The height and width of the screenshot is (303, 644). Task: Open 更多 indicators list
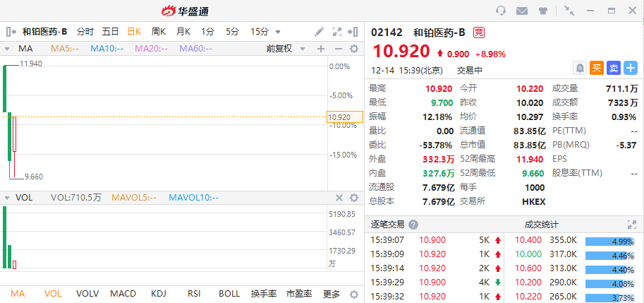pos(332,294)
